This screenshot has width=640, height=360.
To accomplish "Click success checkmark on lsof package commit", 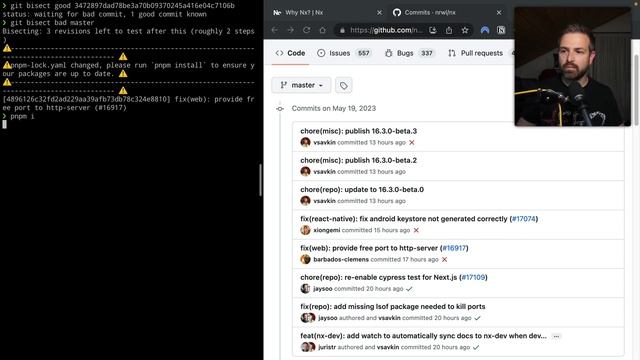I will click(x=478, y=318).
